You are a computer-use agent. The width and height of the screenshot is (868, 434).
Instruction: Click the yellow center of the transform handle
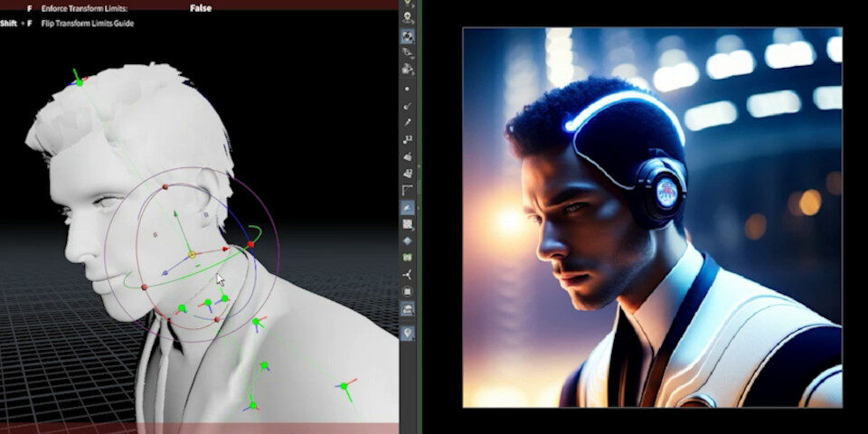192,255
